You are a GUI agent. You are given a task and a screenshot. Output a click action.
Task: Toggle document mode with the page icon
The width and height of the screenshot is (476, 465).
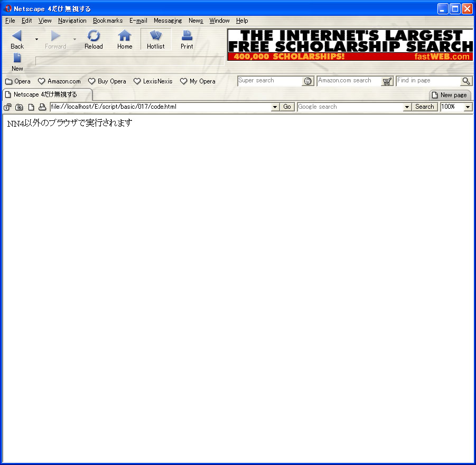coord(31,107)
